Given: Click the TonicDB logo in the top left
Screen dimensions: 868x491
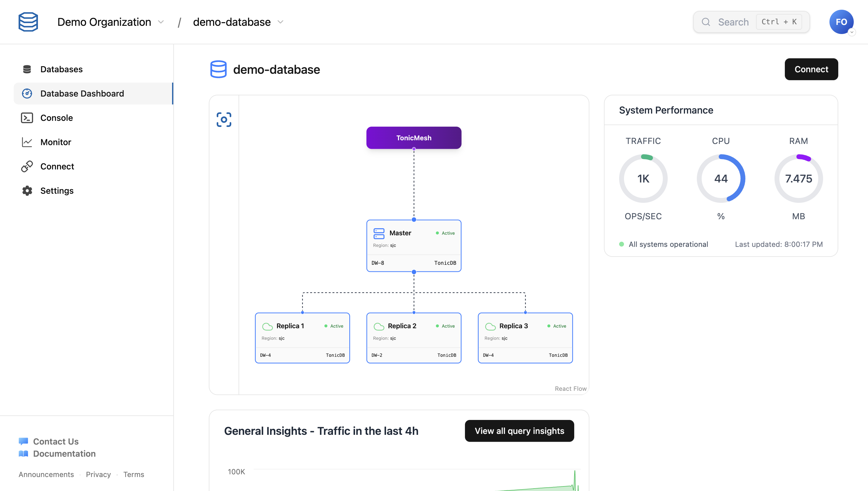Looking at the screenshot, I should [28, 22].
